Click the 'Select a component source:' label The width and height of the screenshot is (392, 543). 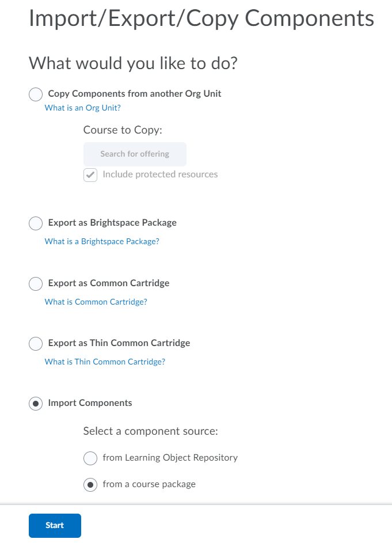(150, 431)
